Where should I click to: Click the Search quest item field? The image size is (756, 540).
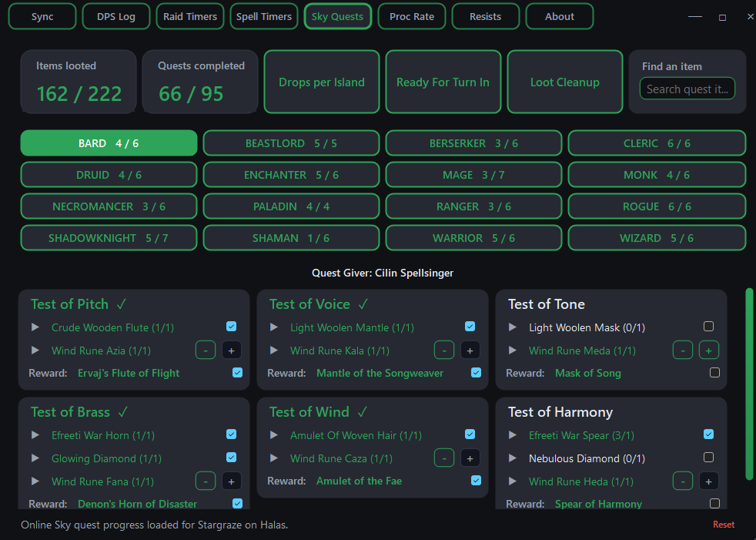click(687, 89)
